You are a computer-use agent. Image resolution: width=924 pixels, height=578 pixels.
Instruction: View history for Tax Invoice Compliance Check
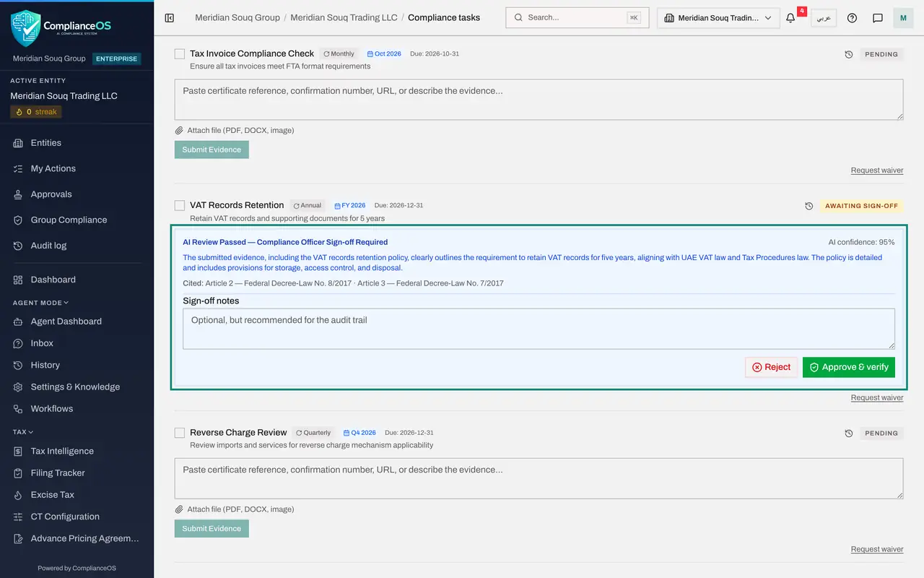coord(849,54)
